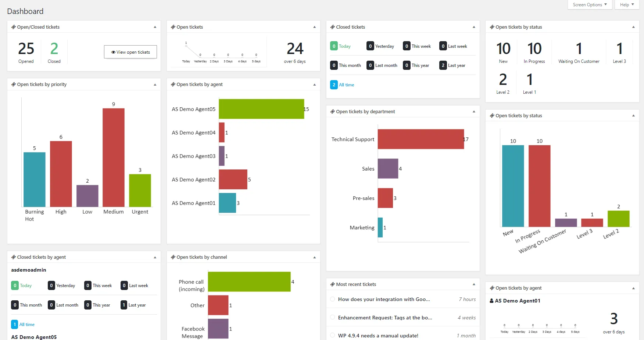Collapse the Most recent tickets widget
This screenshot has height=340, width=644.
coord(474,284)
